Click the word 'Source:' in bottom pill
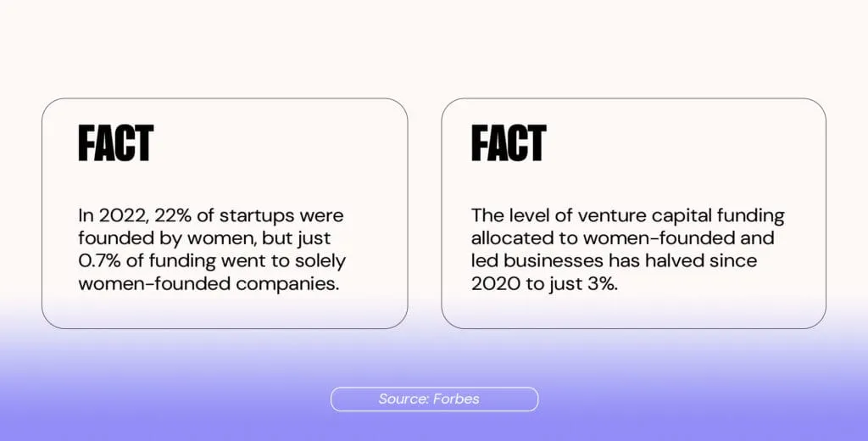 click(404, 399)
